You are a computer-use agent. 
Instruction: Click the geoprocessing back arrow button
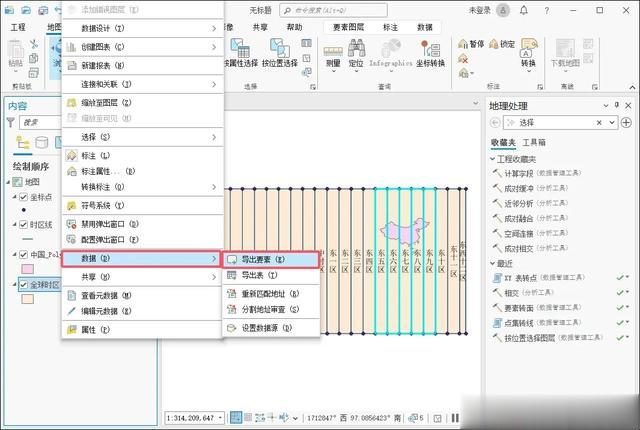tap(495, 122)
